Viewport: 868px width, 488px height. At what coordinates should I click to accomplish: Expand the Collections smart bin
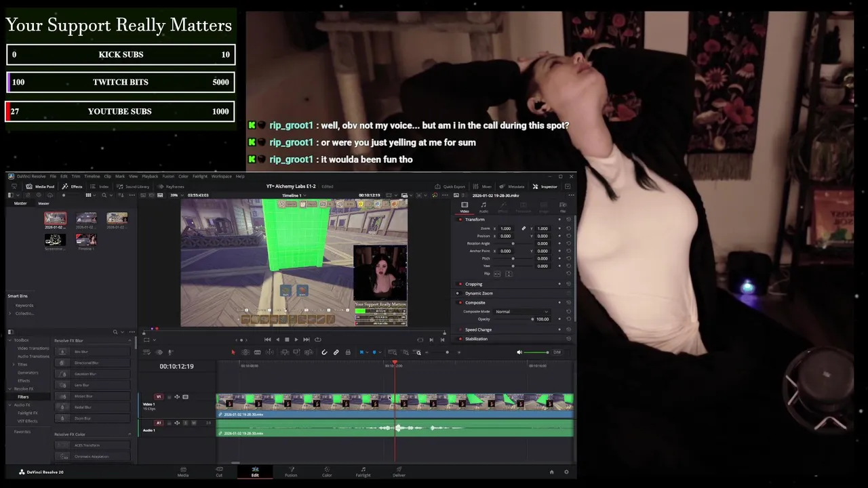click(x=10, y=313)
